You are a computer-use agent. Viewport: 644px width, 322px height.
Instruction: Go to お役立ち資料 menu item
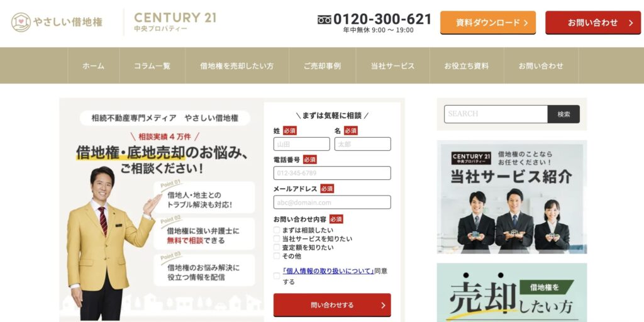click(467, 65)
